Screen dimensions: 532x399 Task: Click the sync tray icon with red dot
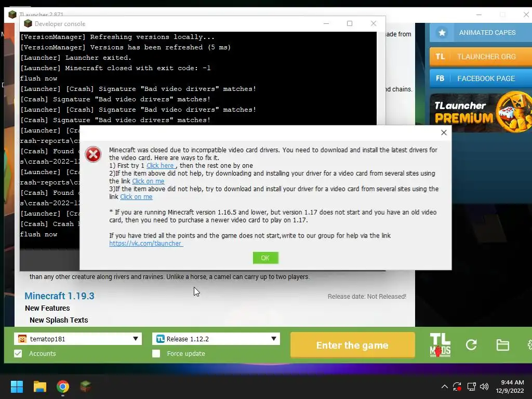click(457, 387)
